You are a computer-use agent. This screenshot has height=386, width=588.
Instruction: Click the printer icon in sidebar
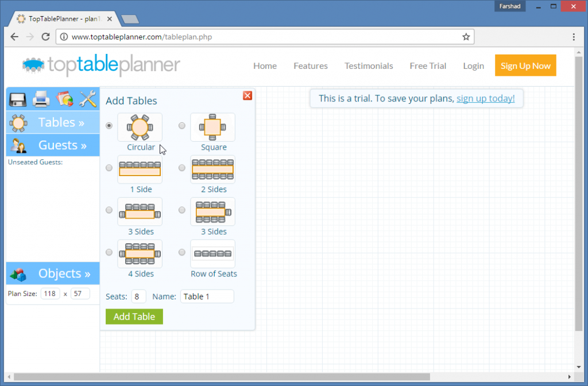tap(41, 99)
